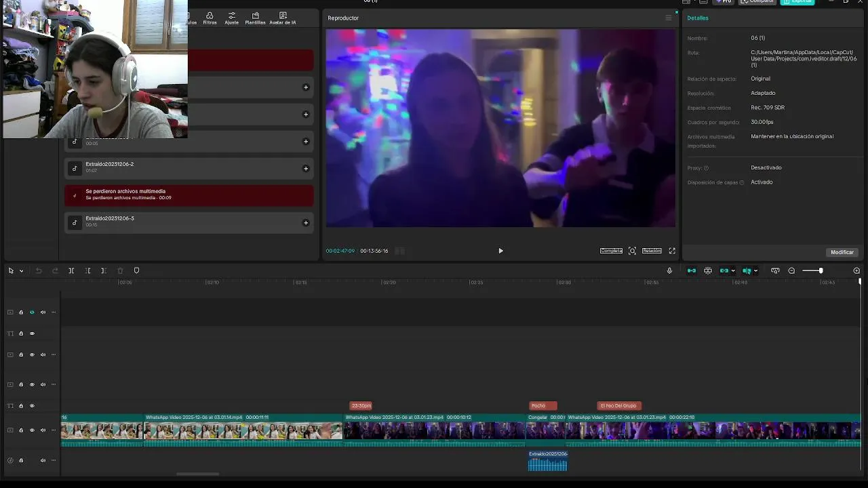Select the missing media item lasting 00:09
This screenshot has width=868, height=488.
pyautogui.click(x=189, y=195)
